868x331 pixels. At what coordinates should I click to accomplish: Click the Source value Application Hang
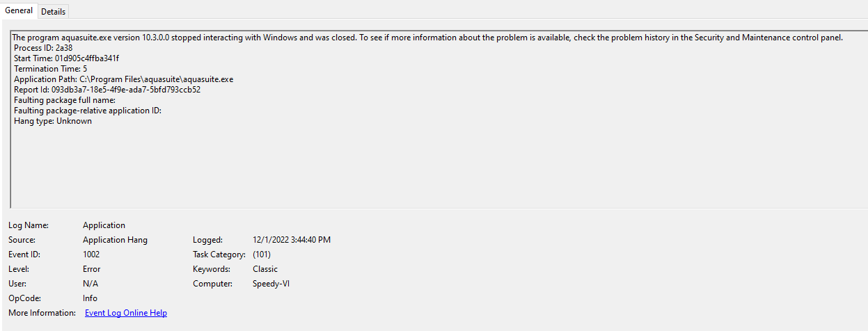[115, 240]
